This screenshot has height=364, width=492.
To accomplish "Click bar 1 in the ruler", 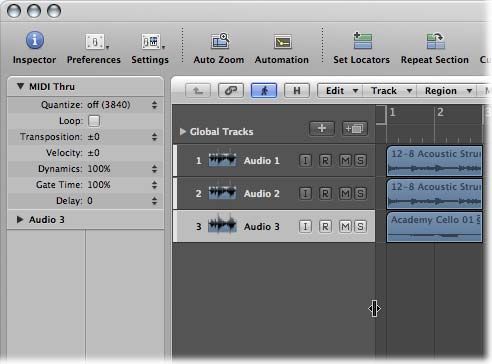I will (x=393, y=112).
